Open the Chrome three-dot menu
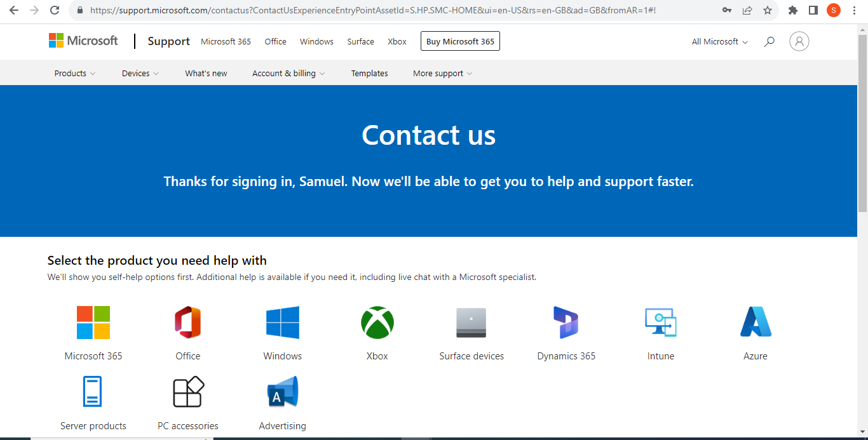The height and width of the screenshot is (440, 868). point(854,10)
